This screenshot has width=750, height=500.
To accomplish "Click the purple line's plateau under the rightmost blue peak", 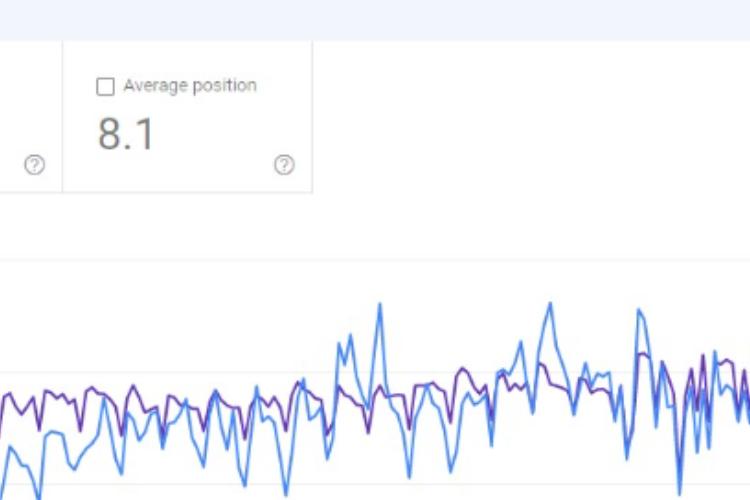I will (x=643, y=355).
